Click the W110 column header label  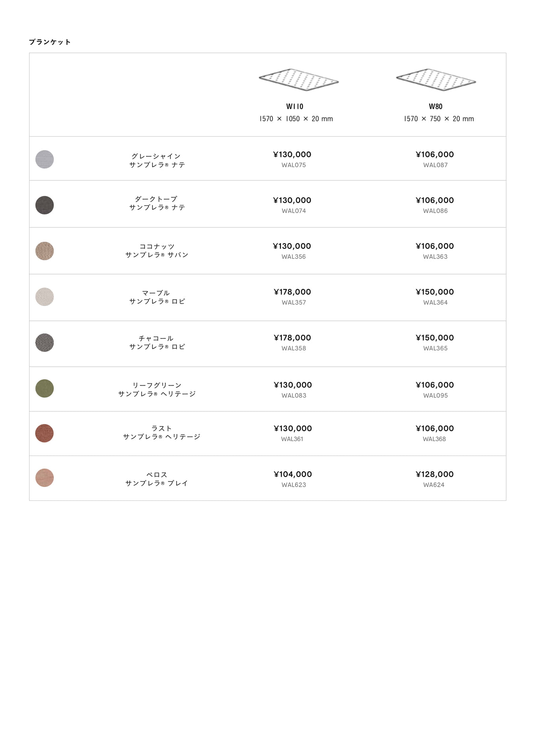295,106
